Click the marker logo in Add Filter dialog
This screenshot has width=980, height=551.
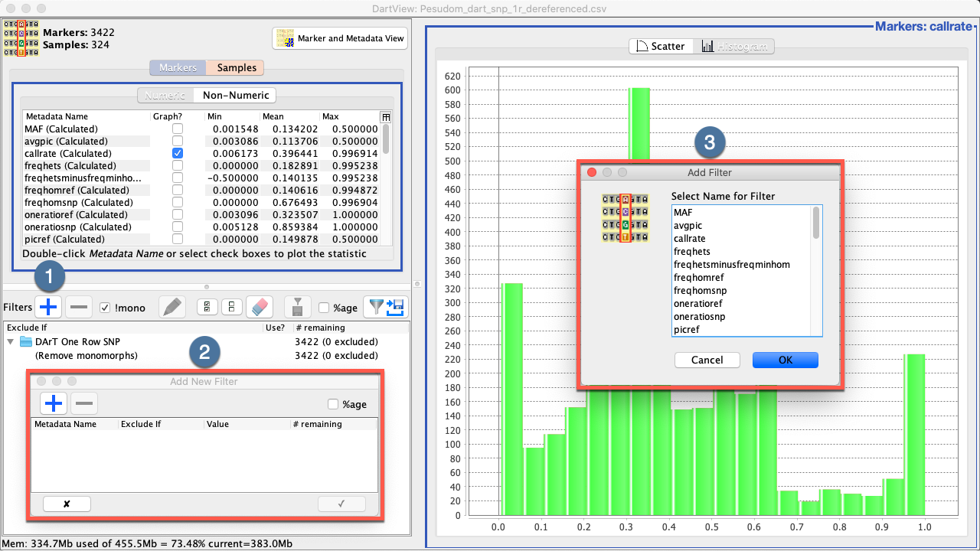pyautogui.click(x=626, y=218)
